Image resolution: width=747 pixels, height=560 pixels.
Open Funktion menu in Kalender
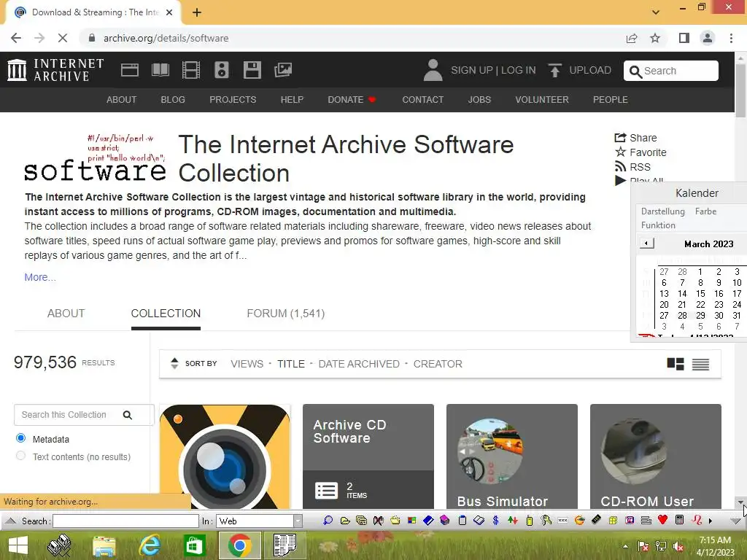tap(658, 225)
